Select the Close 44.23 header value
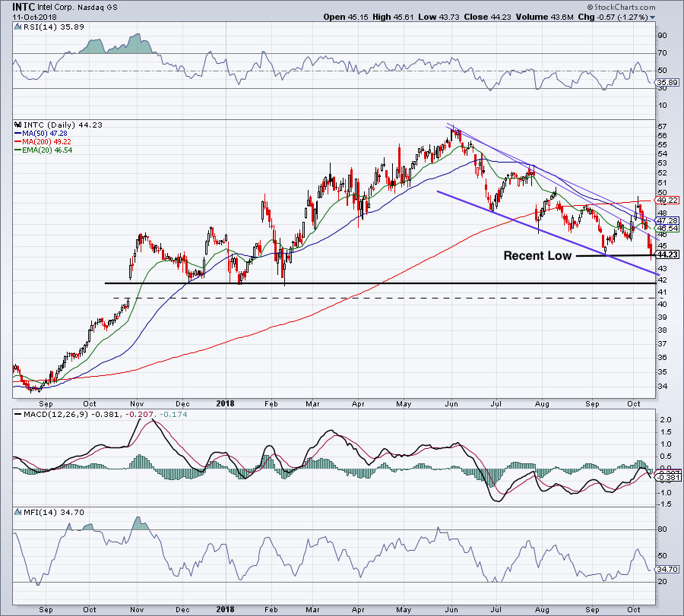 pyautogui.click(x=488, y=17)
